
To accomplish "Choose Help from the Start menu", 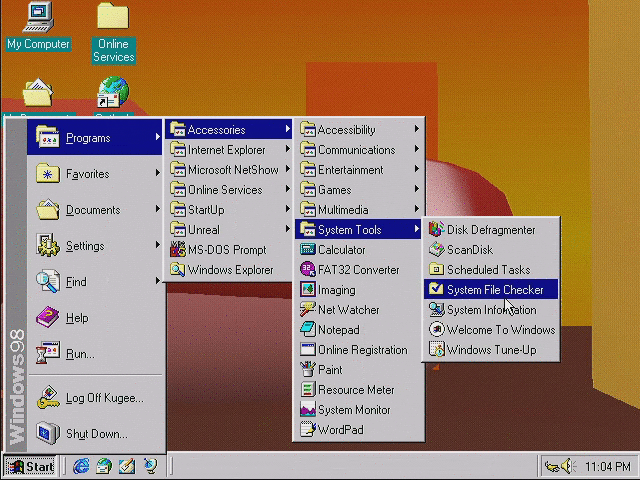I will coord(95,318).
